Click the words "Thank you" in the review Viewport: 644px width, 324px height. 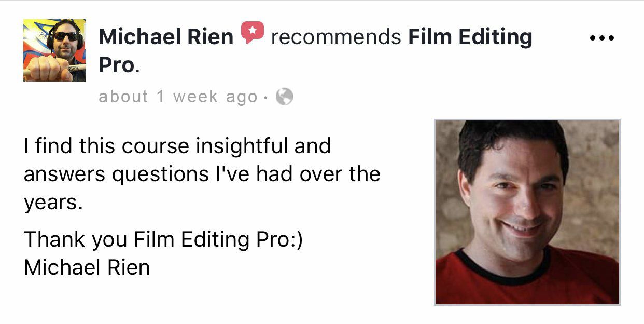[76, 239]
